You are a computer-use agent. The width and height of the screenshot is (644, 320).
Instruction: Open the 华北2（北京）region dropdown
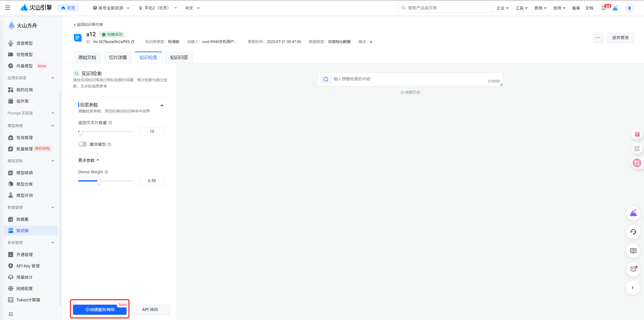click(158, 8)
